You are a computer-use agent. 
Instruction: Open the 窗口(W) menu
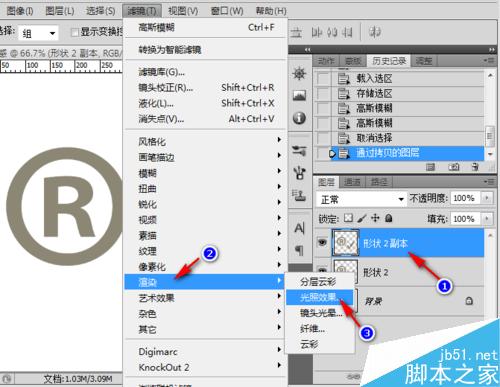227,11
